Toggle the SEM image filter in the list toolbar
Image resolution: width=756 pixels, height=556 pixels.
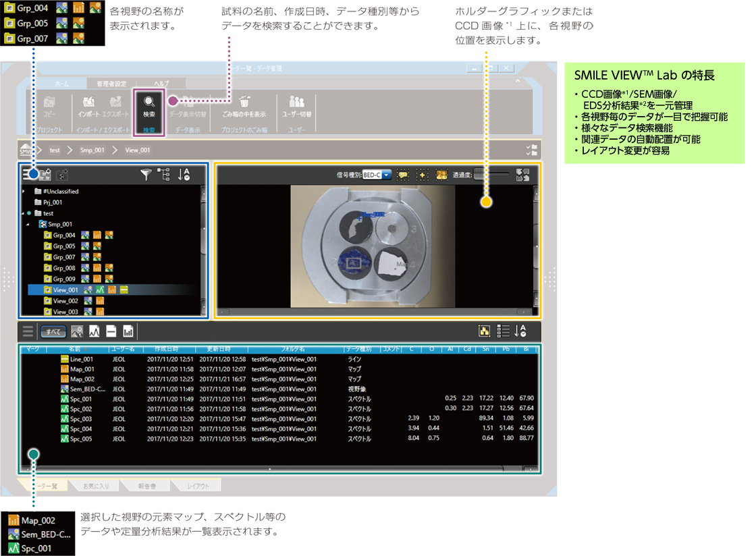pos(77,331)
